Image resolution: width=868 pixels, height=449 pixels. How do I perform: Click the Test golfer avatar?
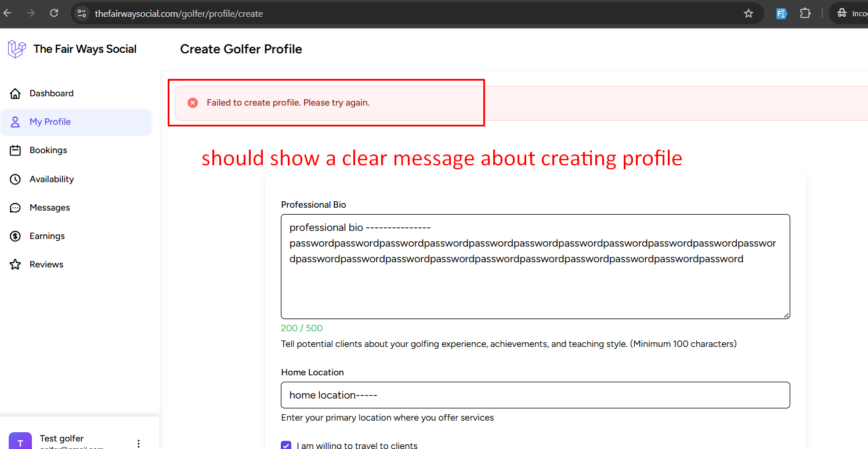coord(20,442)
